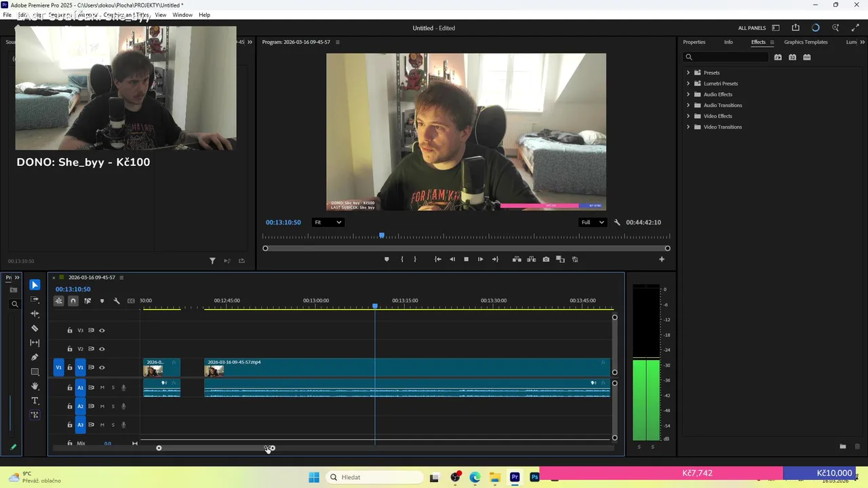Switch to the Info tab
Image resolution: width=868 pixels, height=488 pixels.
[728, 42]
